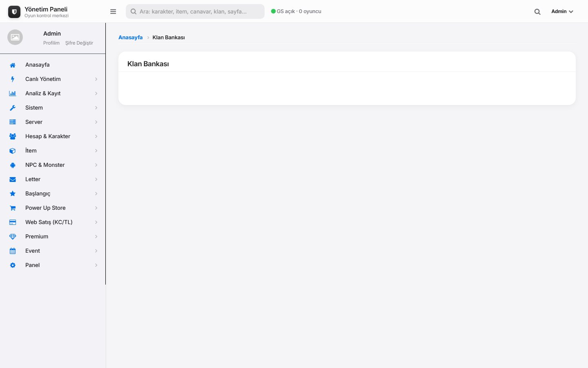Open the Power Up Store menu item

coord(53,208)
